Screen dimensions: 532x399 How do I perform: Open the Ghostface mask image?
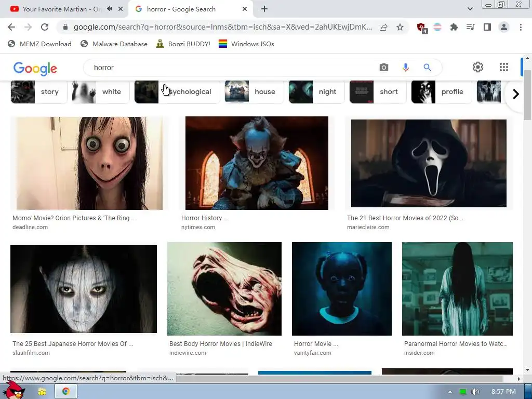click(429, 163)
